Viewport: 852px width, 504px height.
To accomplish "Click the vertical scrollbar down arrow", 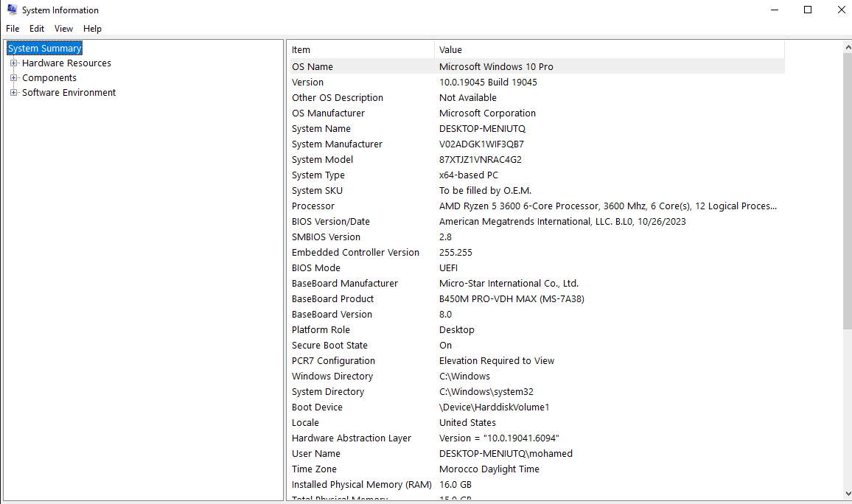I will pos(848,494).
